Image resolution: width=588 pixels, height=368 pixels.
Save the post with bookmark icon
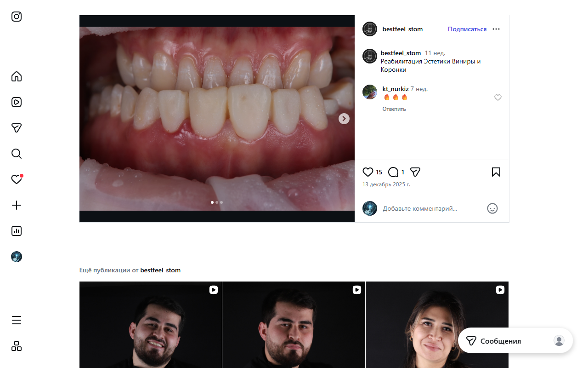tap(496, 172)
